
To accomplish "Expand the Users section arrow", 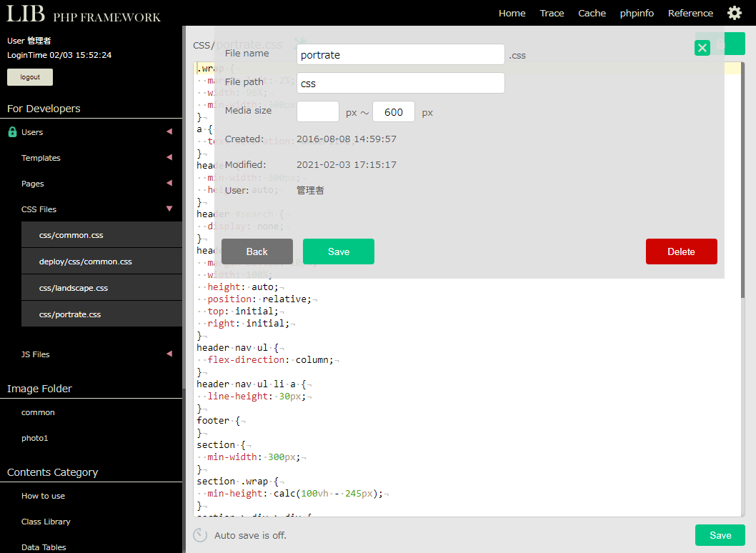I will [169, 131].
